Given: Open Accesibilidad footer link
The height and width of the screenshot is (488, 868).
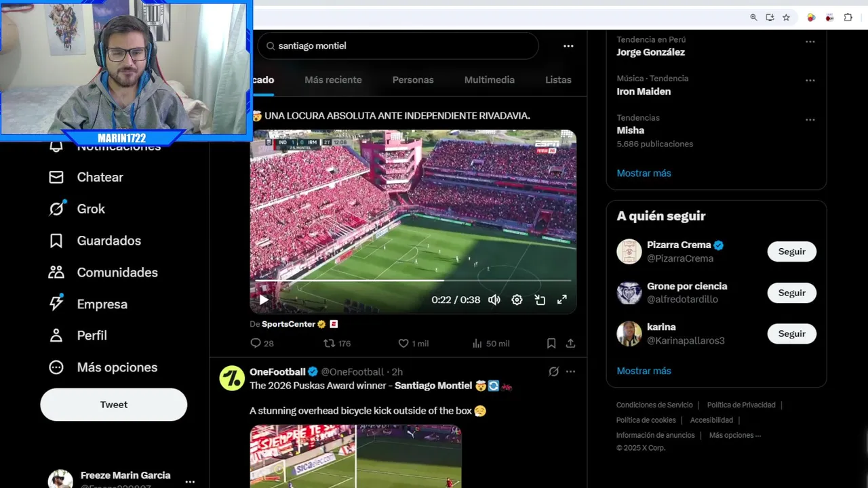Looking at the screenshot, I should pyautogui.click(x=711, y=420).
